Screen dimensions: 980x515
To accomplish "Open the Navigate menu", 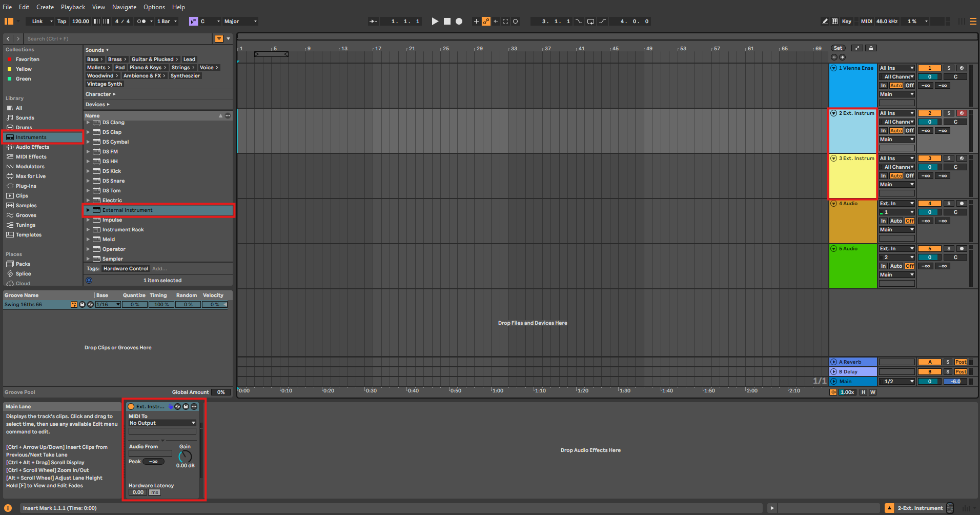I will tap(125, 7).
